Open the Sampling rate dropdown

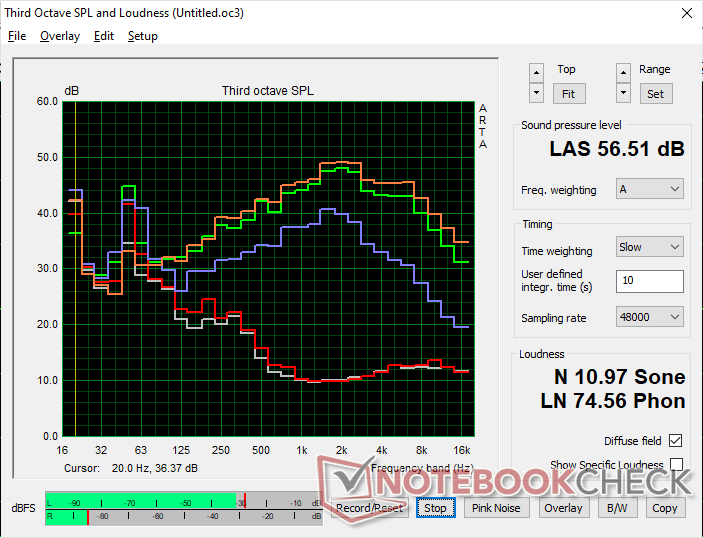coord(649,317)
